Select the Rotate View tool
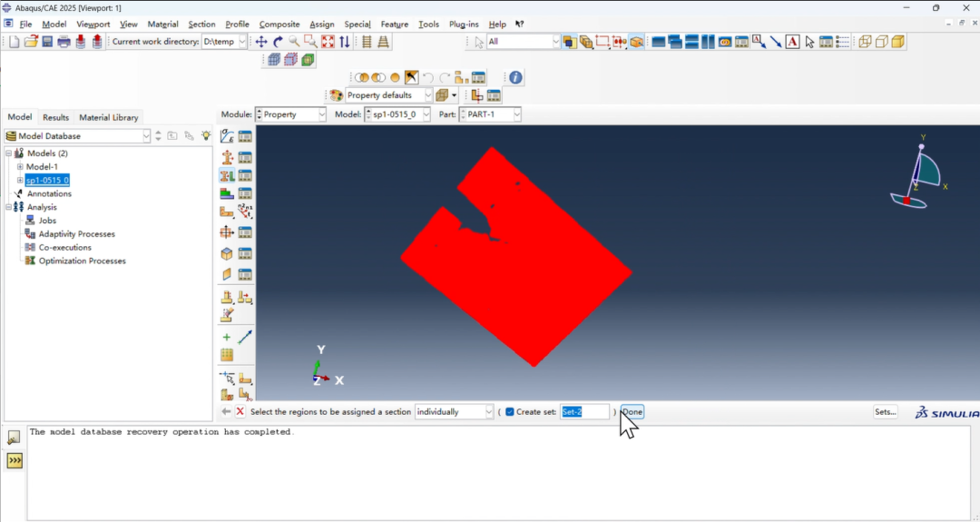 pos(279,42)
